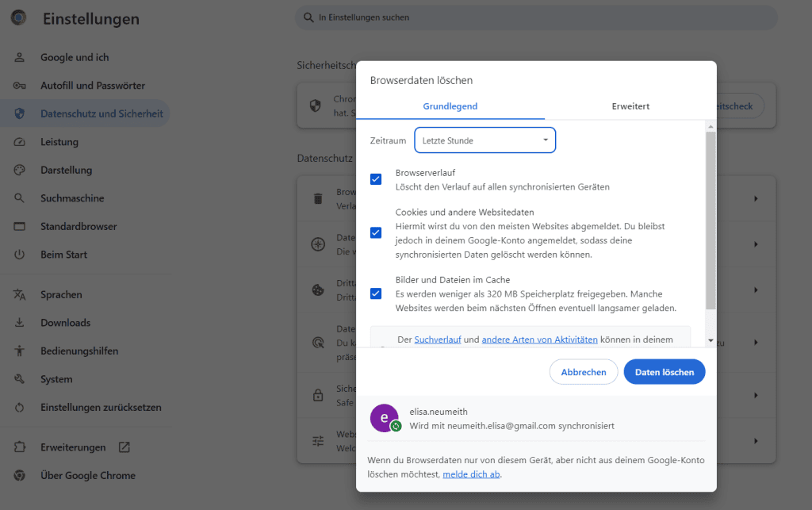812x510 pixels.
Task: Uncheck the Browserverlauf checkbox
Action: click(376, 179)
